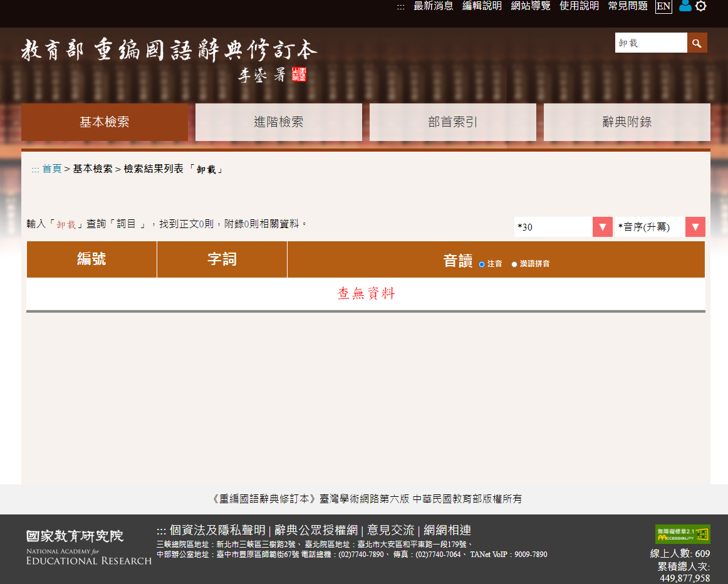
Task: Open the 辭典公眾授權網 footer link
Action: (316, 530)
